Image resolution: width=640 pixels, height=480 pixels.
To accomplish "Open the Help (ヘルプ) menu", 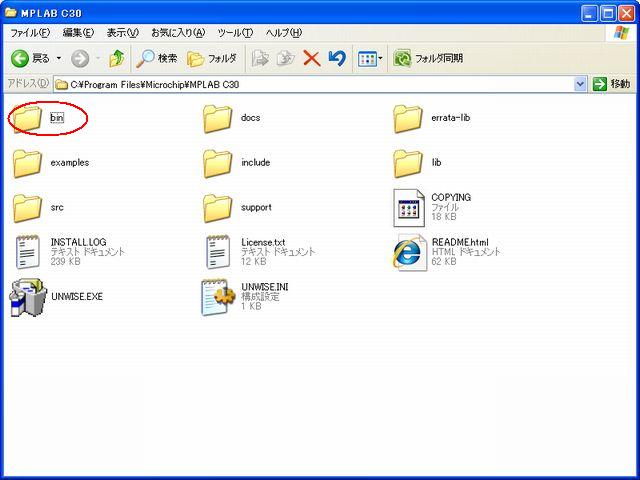I will pyautogui.click(x=284, y=33).
